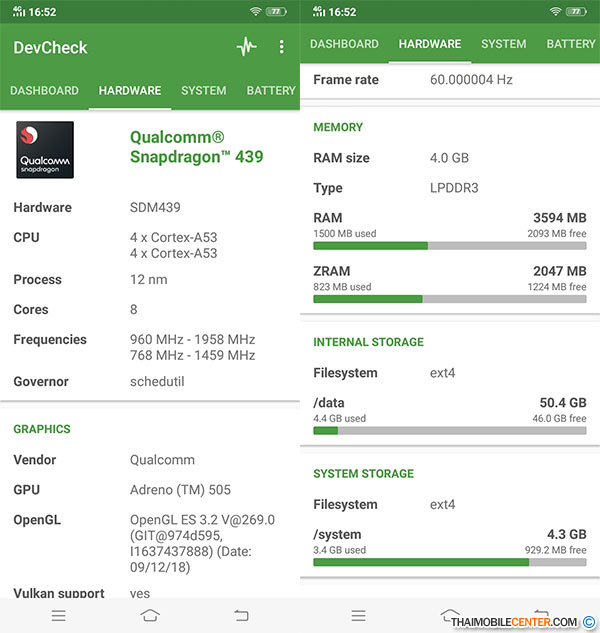Open the live monitor pulse icon

pyautogui.click(x=246, y=47)
